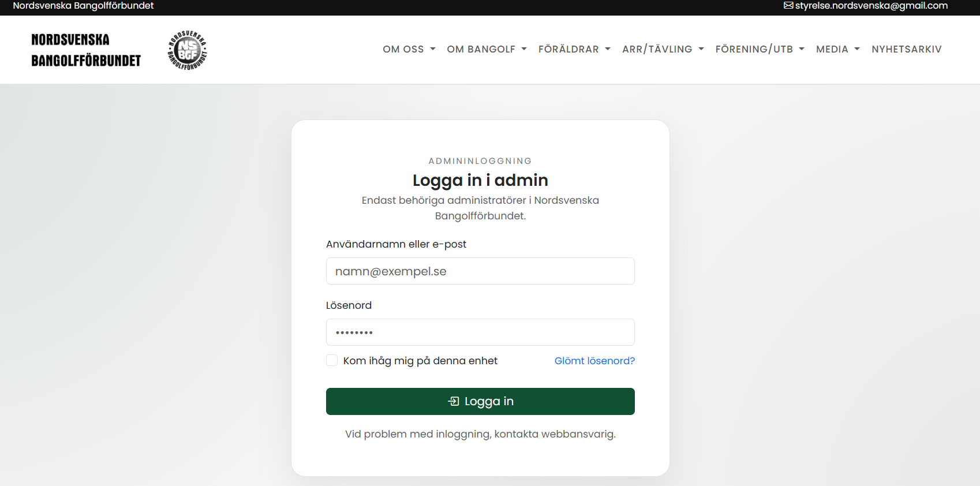Screen dimensions: 980x486
Task: Click the envelope icon beside the email address
Action: pyautogui.click(x=788, y=5)
